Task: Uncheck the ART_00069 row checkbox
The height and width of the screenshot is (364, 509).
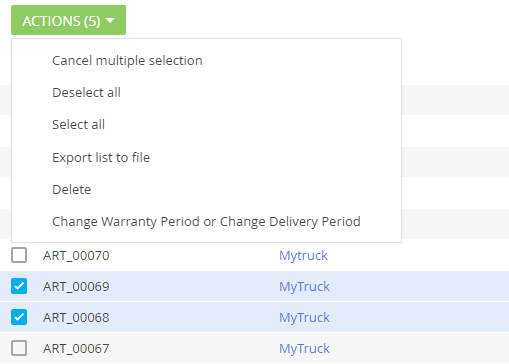Action: pos(19,286)
